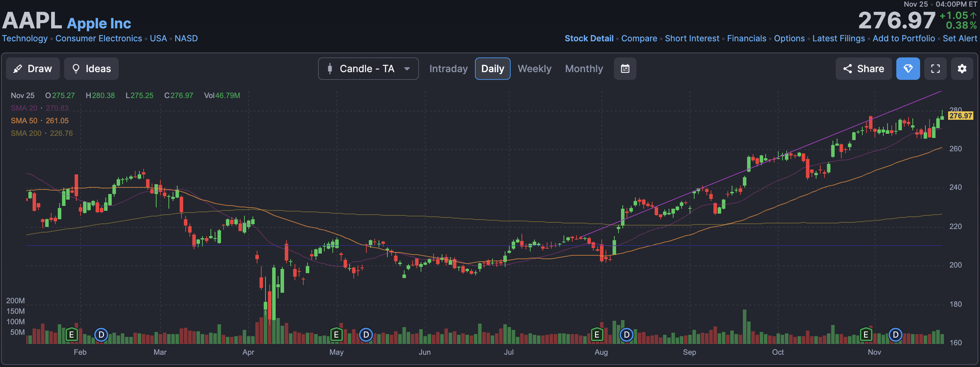Screen dimensions: 980x367
Task: Click the lightbulb icon in Ideas button
Action: click(76, 68)
